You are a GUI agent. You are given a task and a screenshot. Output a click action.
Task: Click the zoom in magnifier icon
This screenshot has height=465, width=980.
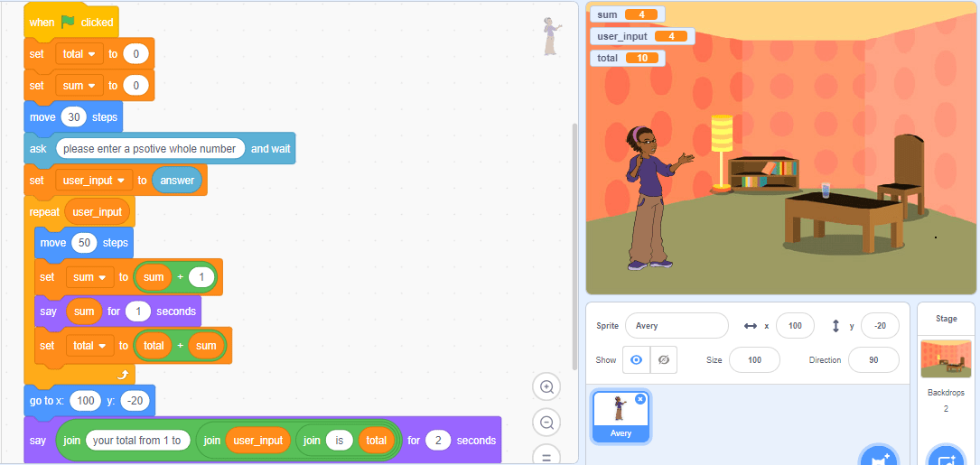(x=546, y=387)
